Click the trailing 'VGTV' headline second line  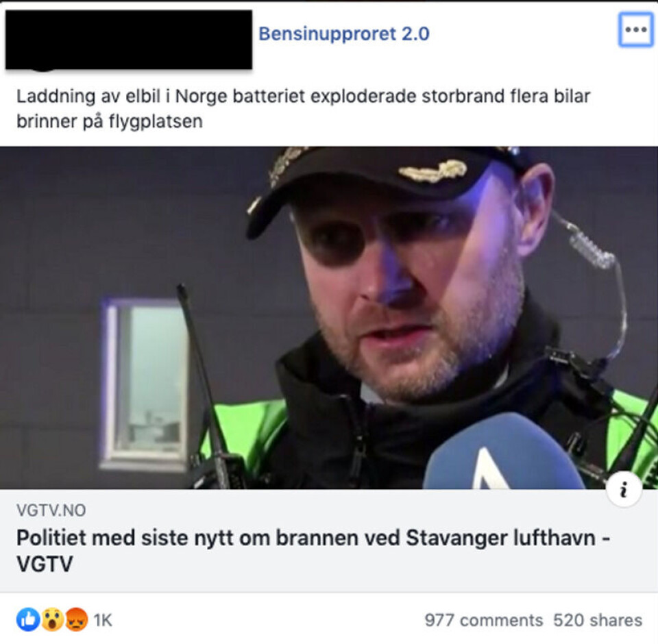click(45, 563)
